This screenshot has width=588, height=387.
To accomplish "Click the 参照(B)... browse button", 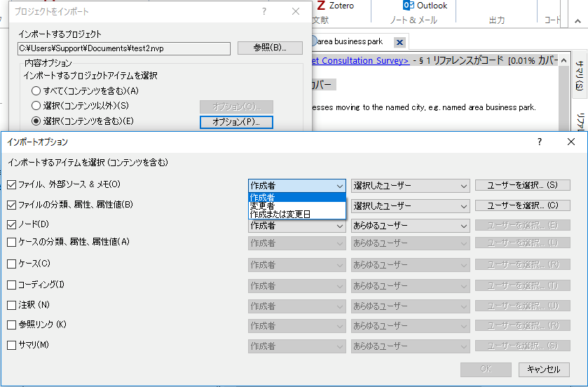I will 270,48.
